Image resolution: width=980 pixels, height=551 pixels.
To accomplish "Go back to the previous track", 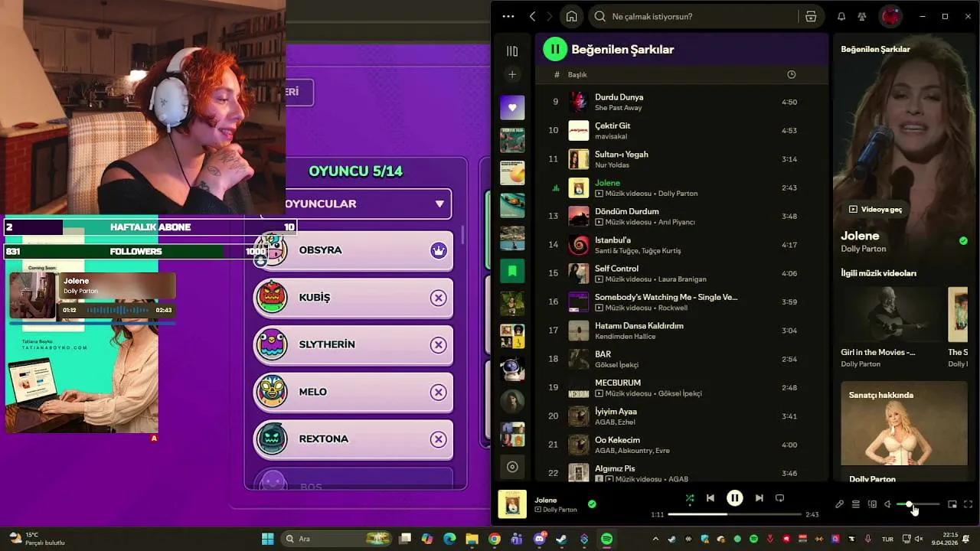I will click(710, 498).
